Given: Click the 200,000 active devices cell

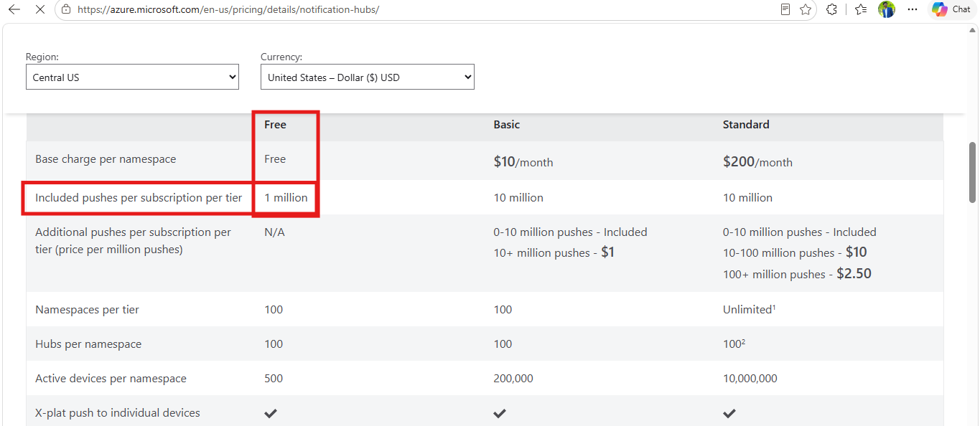Looking at the screenshot, I should pyautogui.click(x=513, y=379).
